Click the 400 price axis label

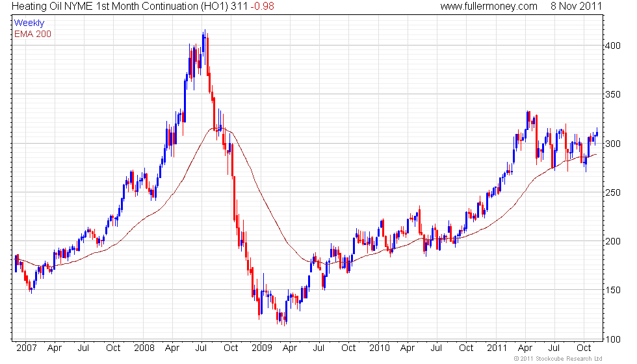pos(612,45)
